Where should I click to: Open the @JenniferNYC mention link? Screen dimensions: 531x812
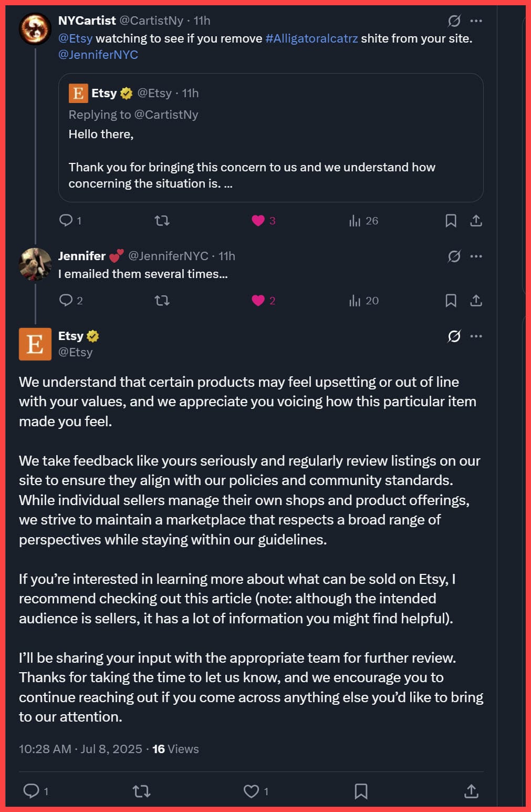pos(98,55)
